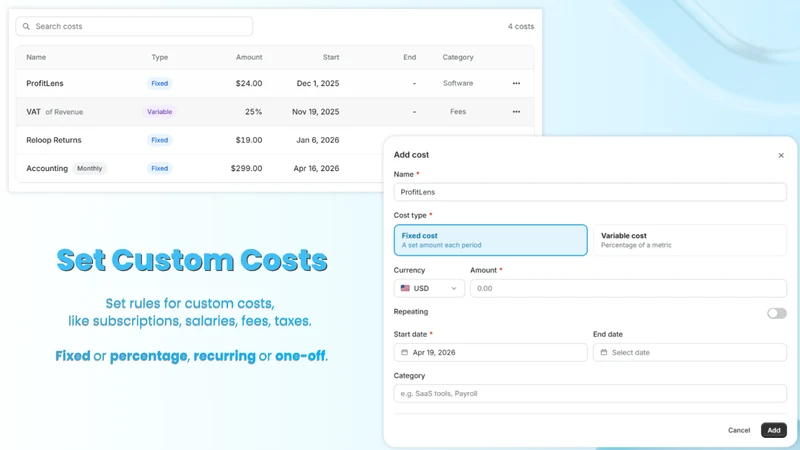Click the calendar icon in Start date field
The image size is (800, 450).
(405, 353)
